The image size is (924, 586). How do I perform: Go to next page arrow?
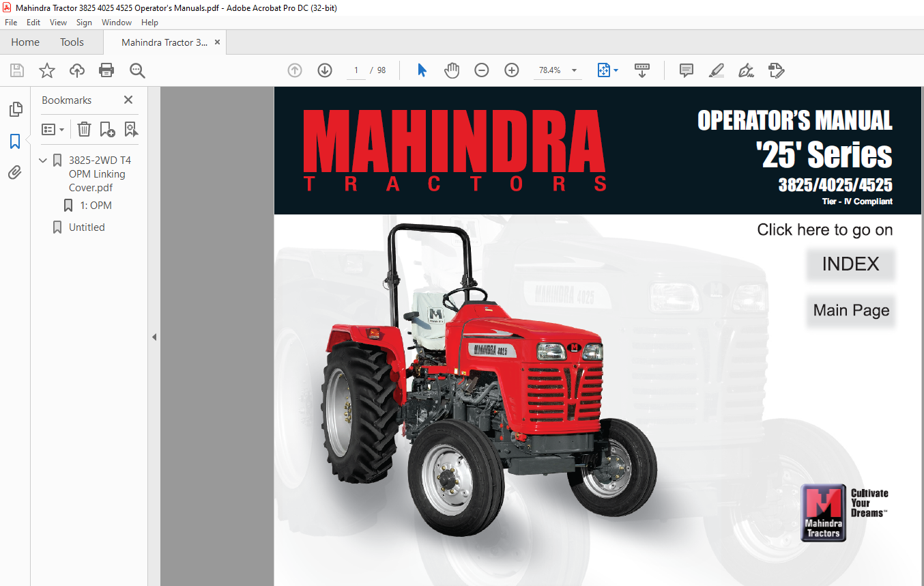[x=325, y=70]
